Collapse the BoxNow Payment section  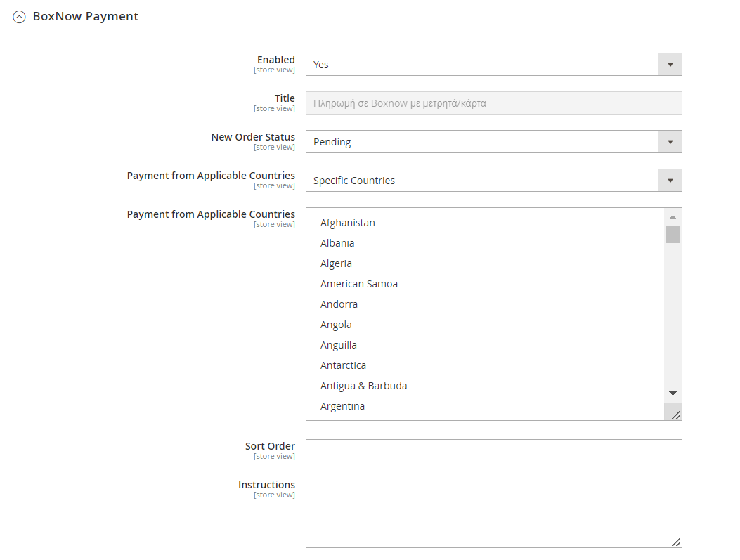(x=19, y=17)
